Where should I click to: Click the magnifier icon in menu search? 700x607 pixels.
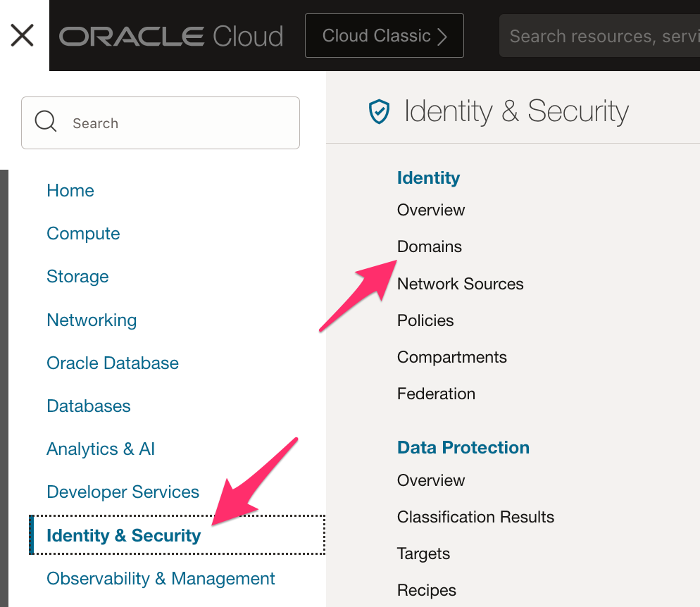pyautogui.click(x=46, y=123)
